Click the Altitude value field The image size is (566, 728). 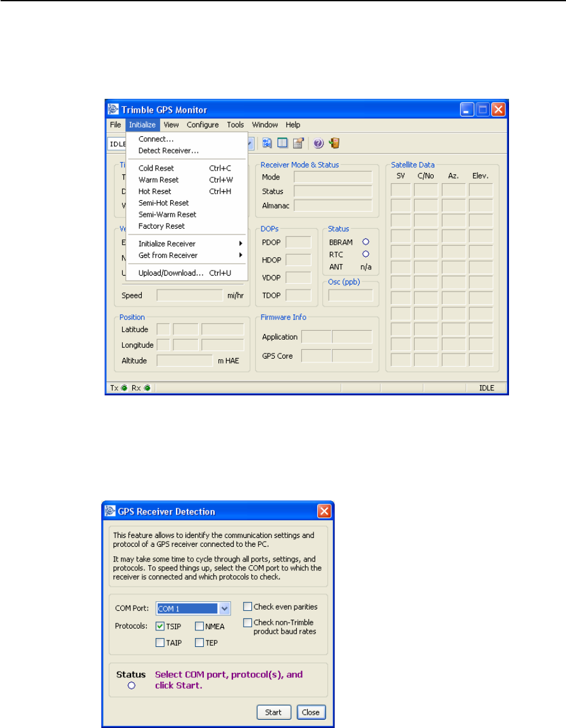coord(185,361)
